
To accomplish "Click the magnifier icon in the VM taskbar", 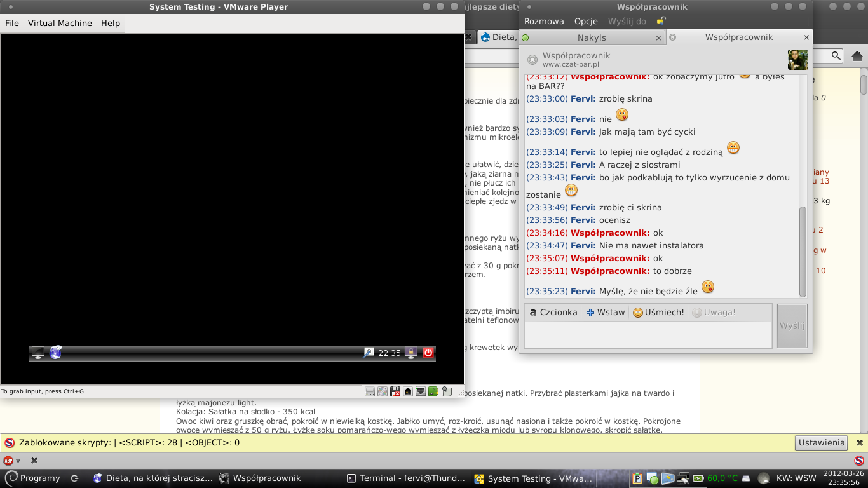I will (369, 353).
